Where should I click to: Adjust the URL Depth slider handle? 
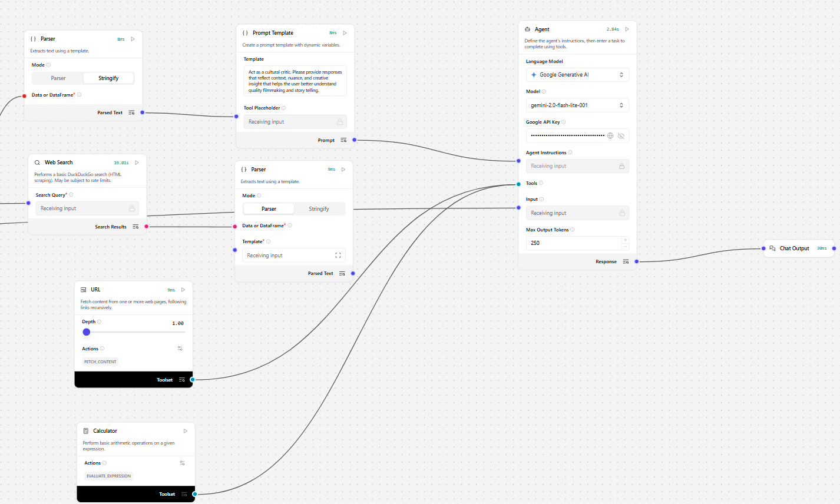(87, 332)
